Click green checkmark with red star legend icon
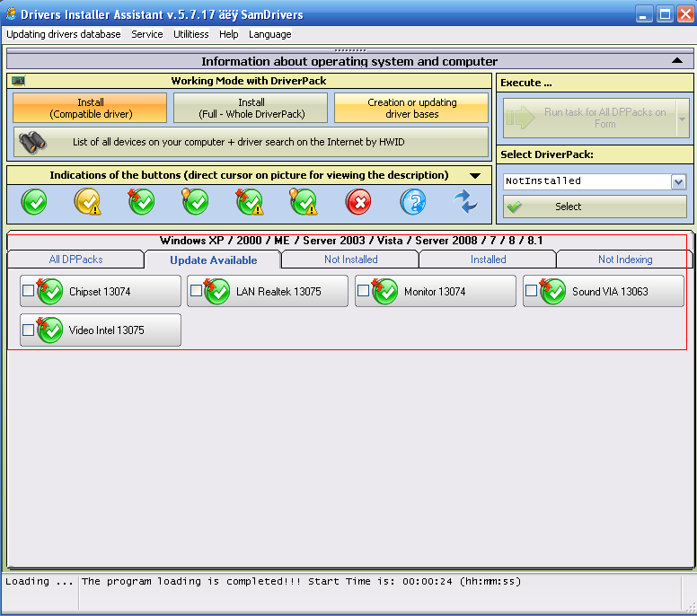 point(141,202)
